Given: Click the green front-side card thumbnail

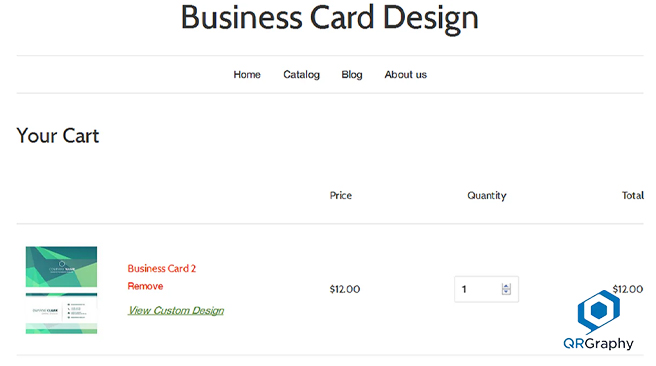Looking at the screenshot, I should point(62,266).
